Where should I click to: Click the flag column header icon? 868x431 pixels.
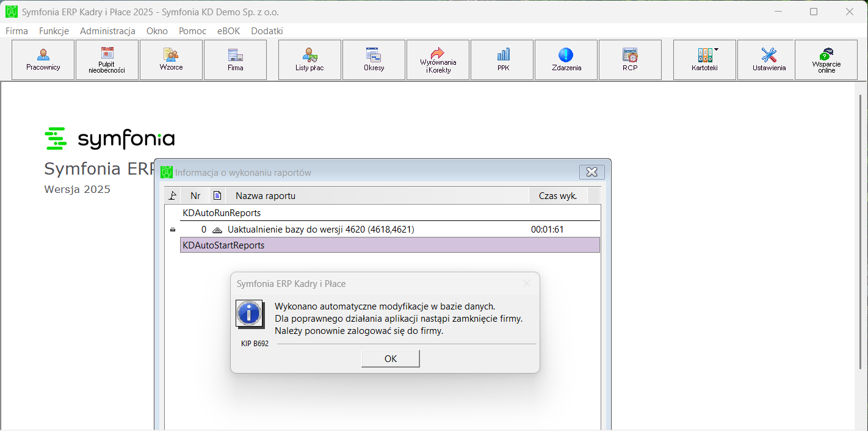click(173, 196)
